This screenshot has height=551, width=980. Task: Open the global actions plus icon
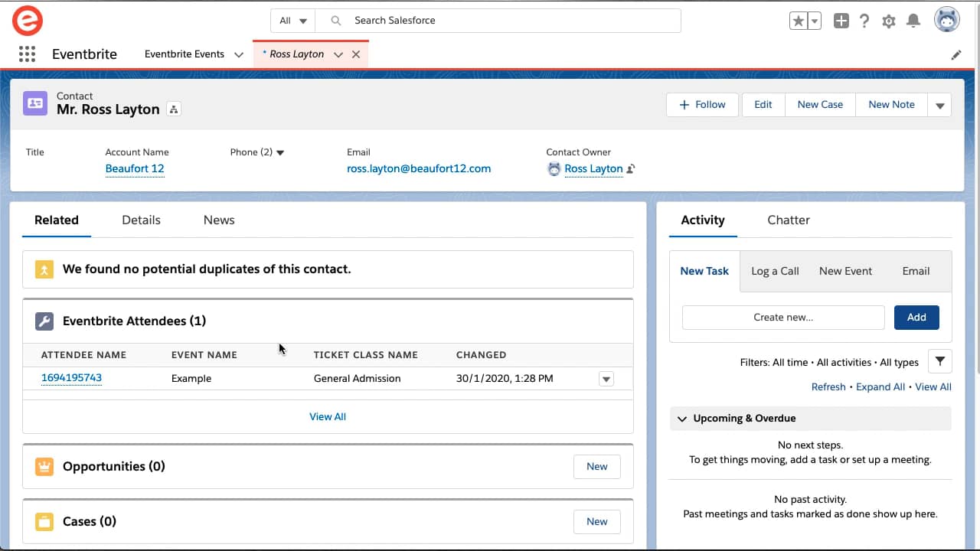[841, 21]
